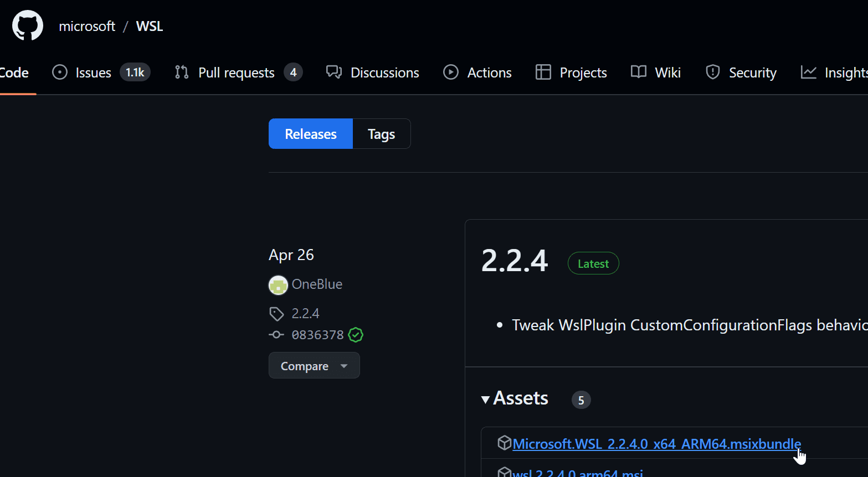Click the green verified signature badge
The image size is (868, 477).
356,335
